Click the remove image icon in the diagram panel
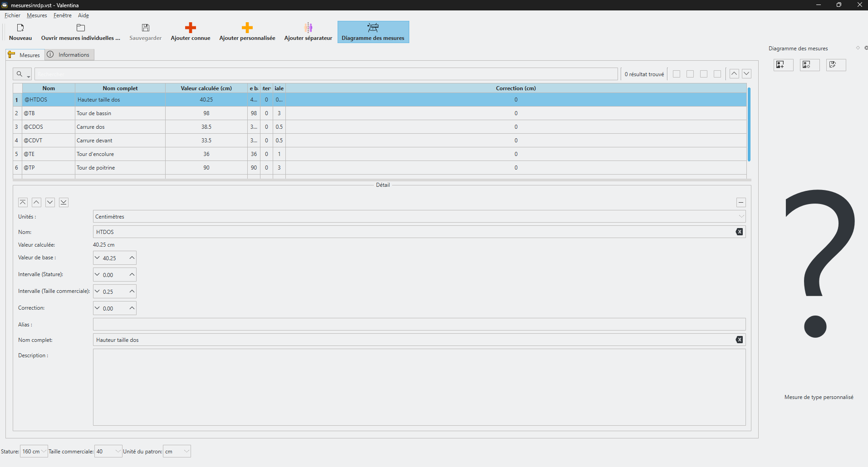This screenshot has width=868, height=467. [x=809, y=65]
